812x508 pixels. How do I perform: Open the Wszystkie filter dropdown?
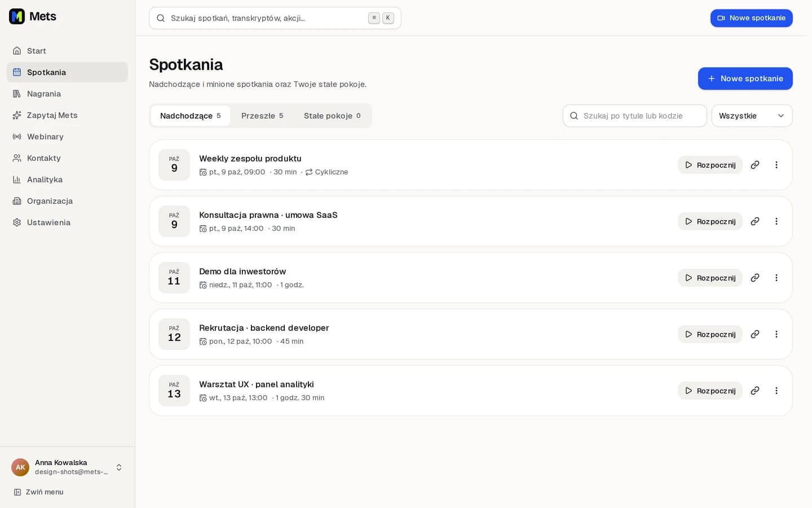752,116
